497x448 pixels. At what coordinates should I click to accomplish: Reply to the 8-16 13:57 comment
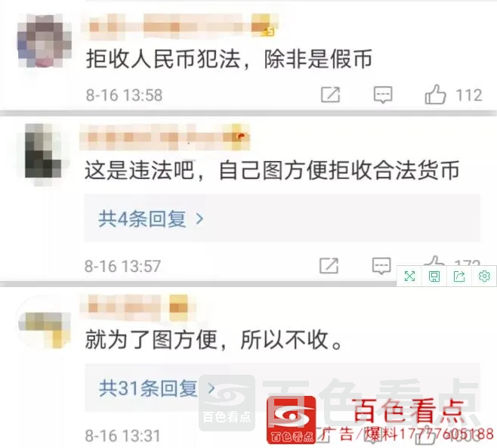click(381, 266)
